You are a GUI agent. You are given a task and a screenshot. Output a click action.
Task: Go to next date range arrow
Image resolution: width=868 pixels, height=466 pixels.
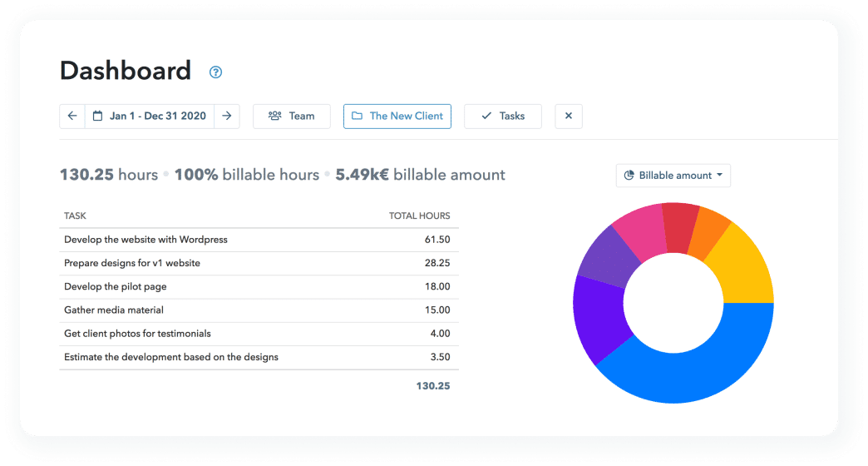click(x=226, y=116)
